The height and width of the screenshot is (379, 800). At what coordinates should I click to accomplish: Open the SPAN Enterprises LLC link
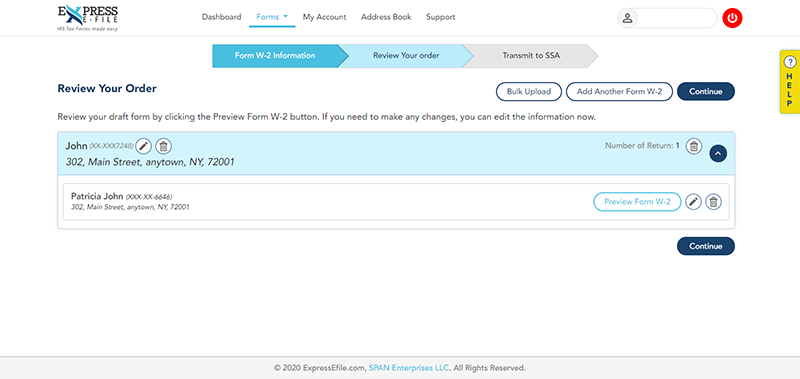click(x=409, y=368)
